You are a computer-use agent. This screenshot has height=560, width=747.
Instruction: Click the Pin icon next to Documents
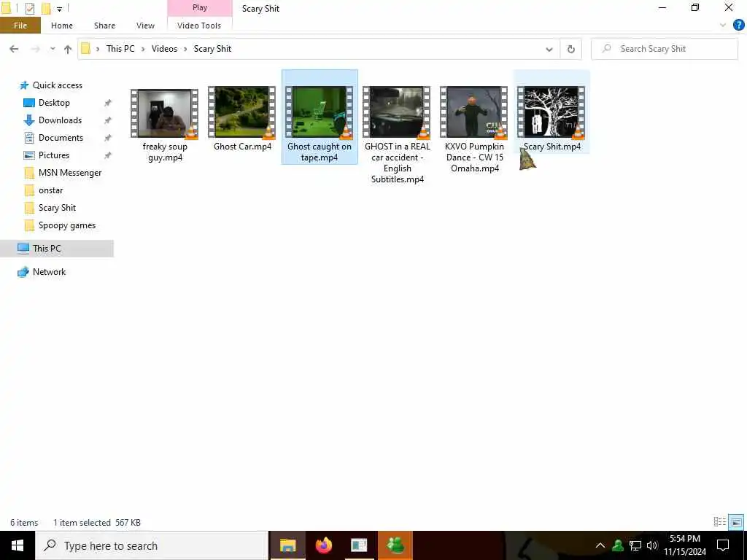[108, 138]
